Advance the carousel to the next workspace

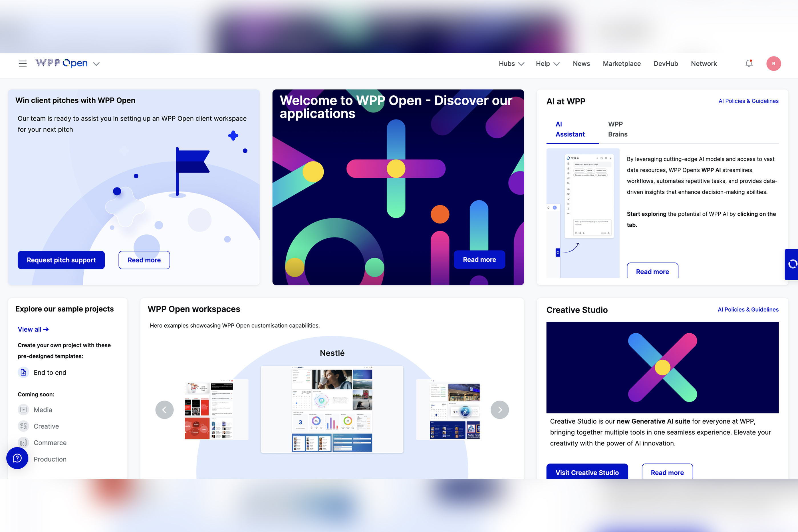coord(499,410)
